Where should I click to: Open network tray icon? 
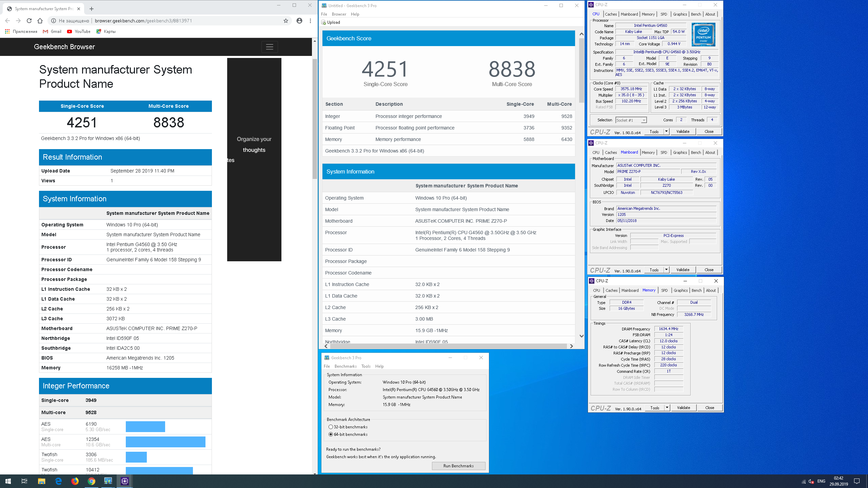click(804, 481)
